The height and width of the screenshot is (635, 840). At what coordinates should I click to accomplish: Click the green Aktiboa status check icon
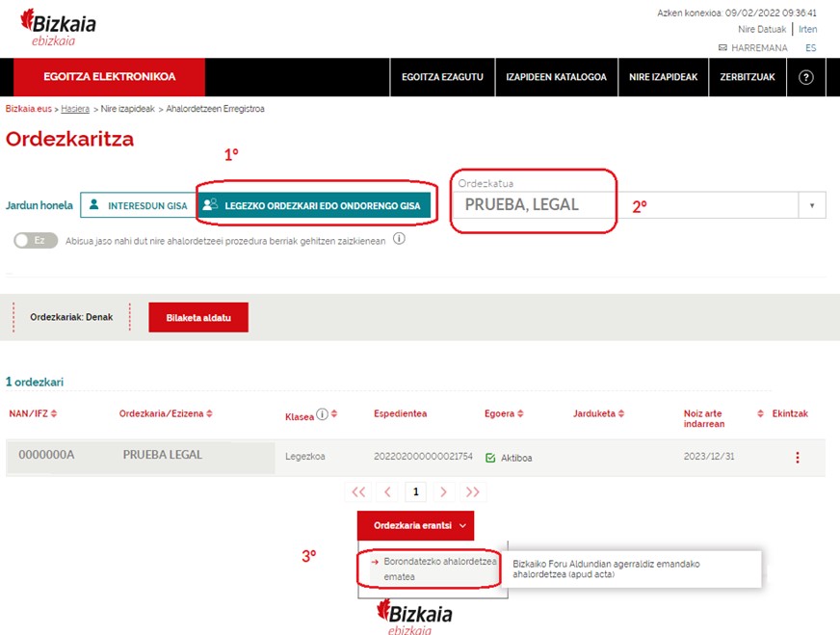(490, 458)
